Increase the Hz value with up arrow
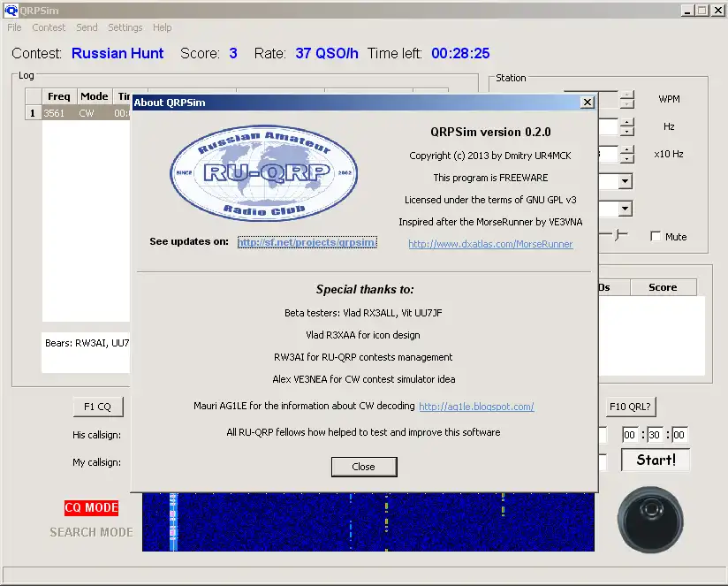Screen dimensions: 728x586 tap(626, 122)
